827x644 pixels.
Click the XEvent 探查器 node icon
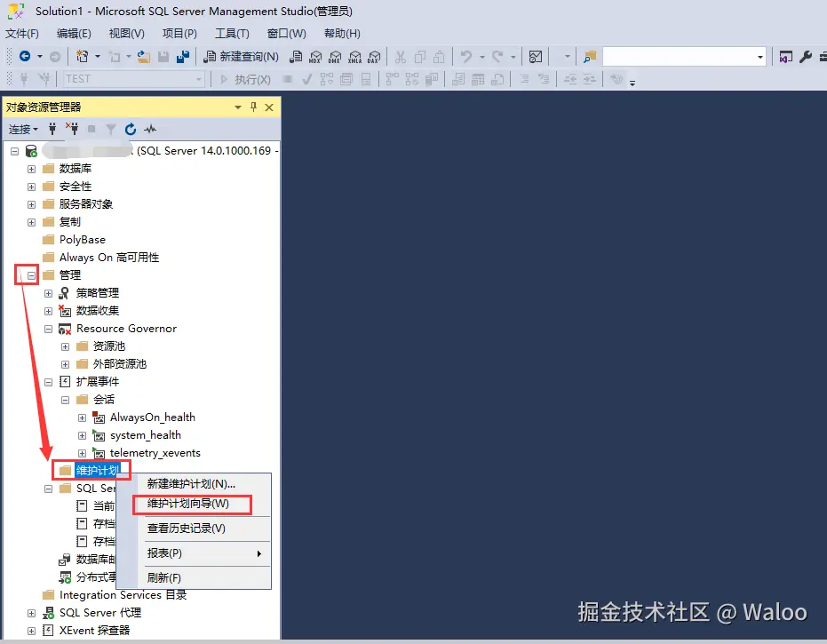48,631
